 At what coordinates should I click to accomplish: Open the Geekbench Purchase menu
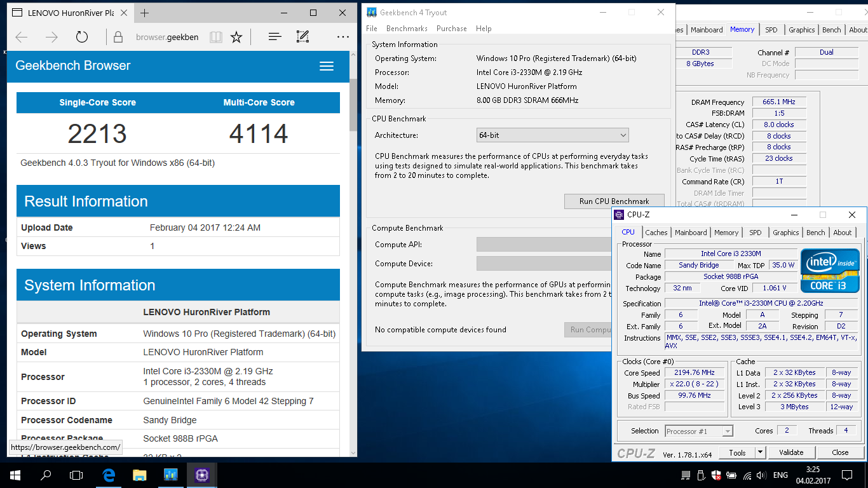click(x=452, y=29)
